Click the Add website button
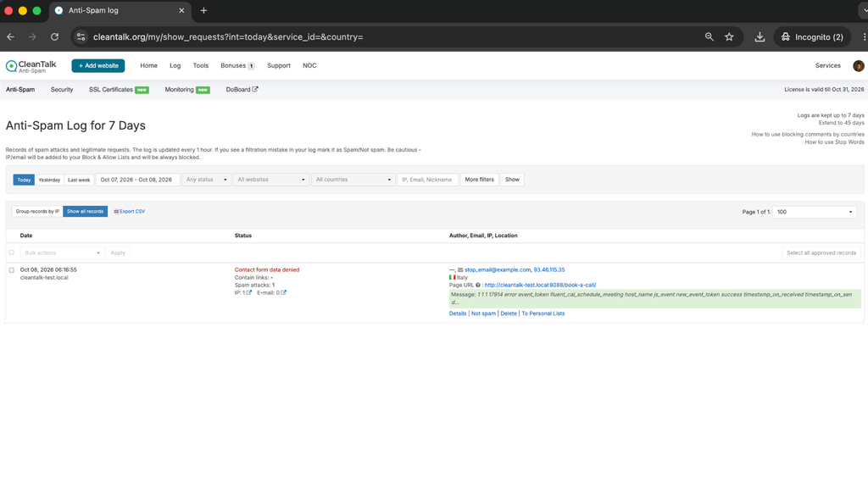Viewport: 868px width, 488px height. point(98,66)
